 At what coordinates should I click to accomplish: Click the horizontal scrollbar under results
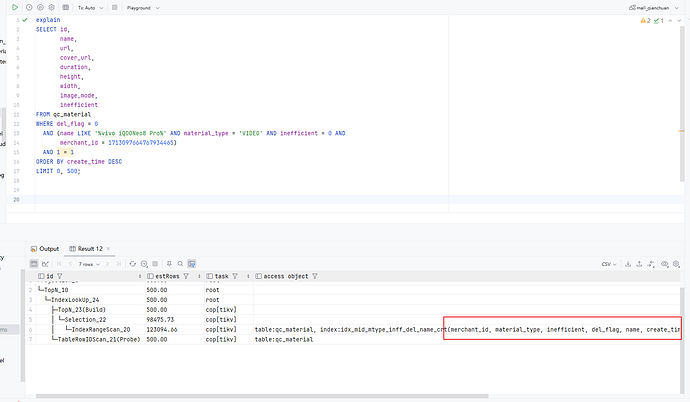coord(262,396)
